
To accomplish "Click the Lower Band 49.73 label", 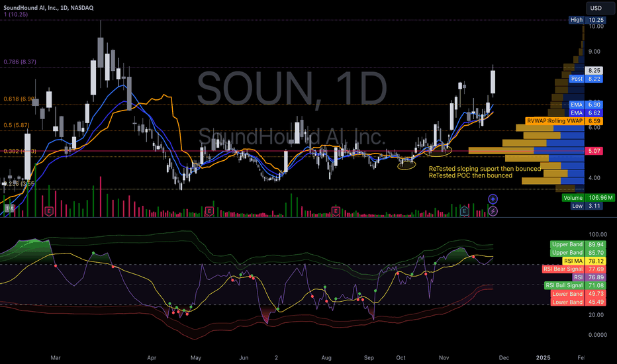I will click(578, 294).
